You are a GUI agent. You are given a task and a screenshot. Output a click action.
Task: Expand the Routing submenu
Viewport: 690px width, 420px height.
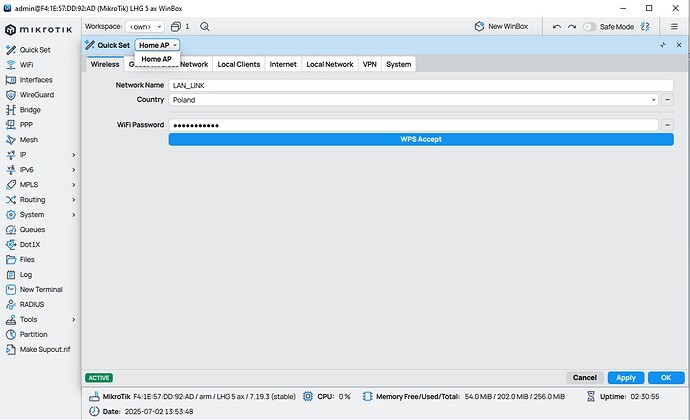point(73,199)
